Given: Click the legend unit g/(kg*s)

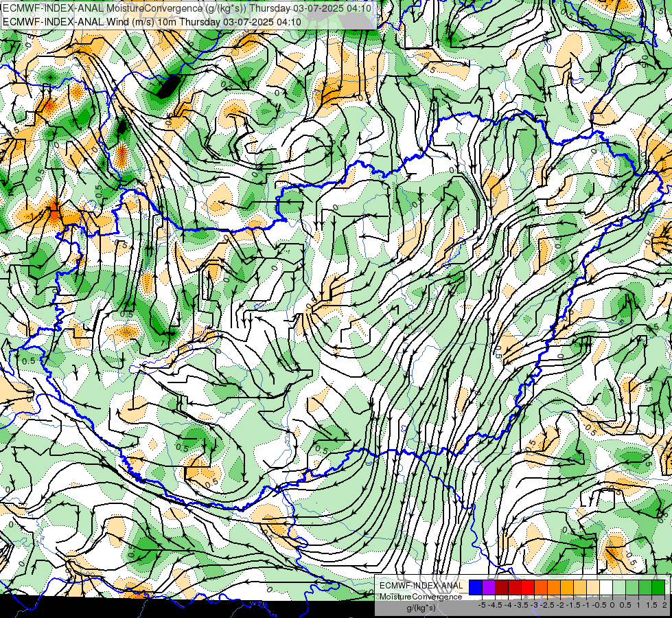Looking at the screenshot, I should 421,608.
